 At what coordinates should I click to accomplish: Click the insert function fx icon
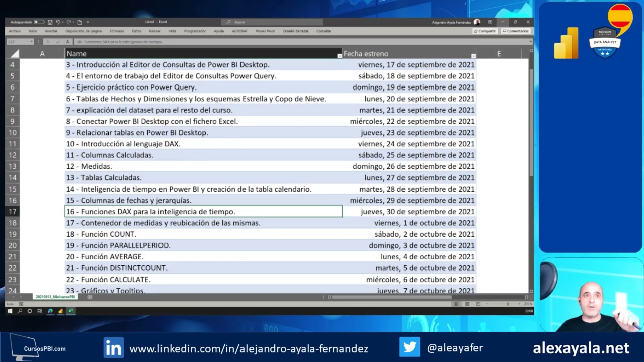coord(68,42)
